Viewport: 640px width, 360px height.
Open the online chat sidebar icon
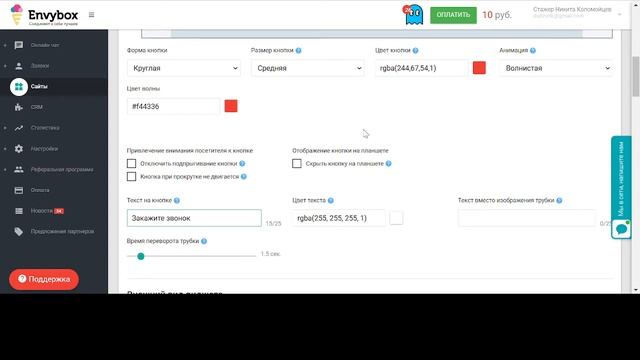point(19,45)
